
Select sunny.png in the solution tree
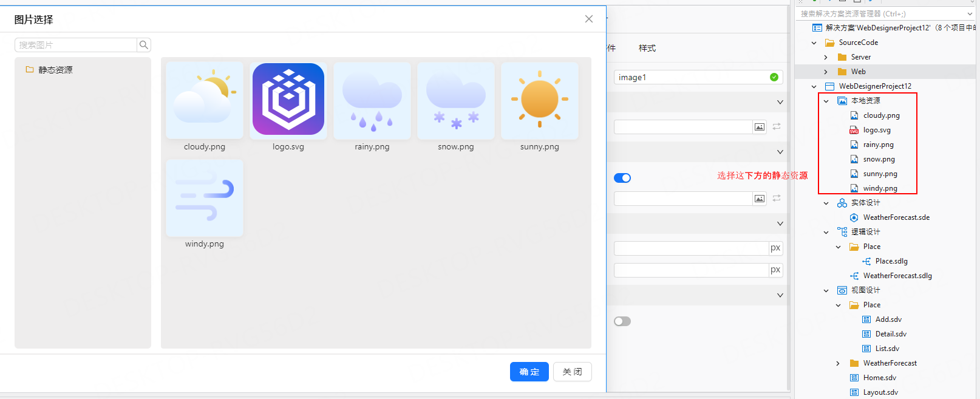point(880,174)
